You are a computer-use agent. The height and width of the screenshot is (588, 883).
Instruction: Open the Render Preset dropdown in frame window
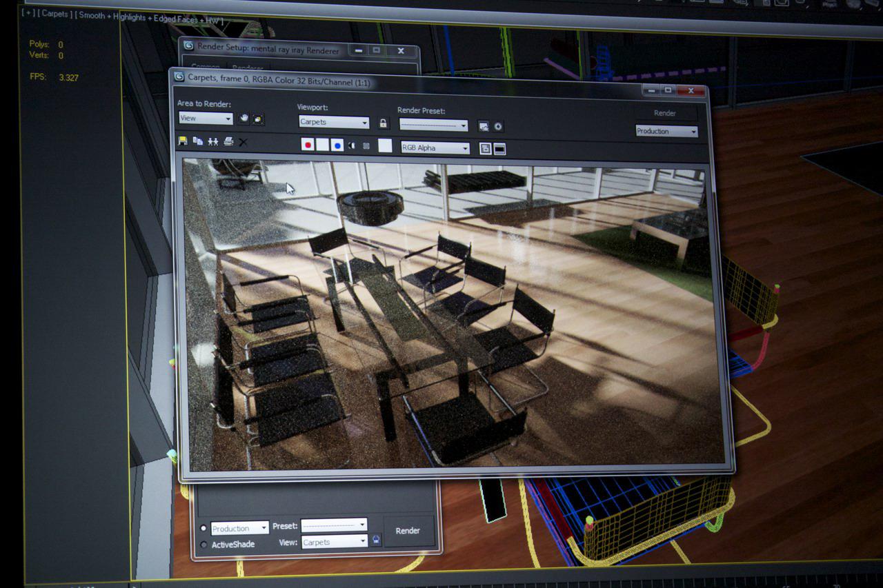pos(433,125)
